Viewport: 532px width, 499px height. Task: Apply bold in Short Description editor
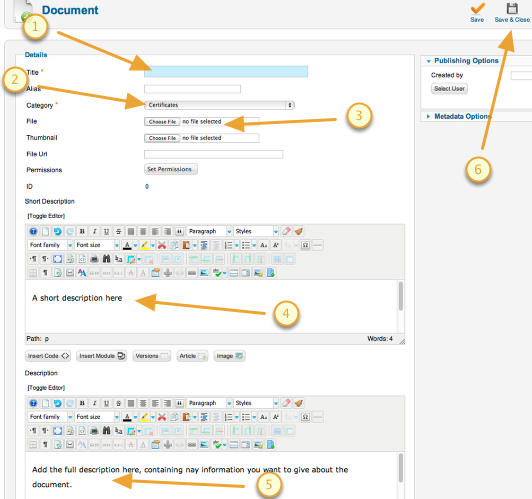pos(82,231)
